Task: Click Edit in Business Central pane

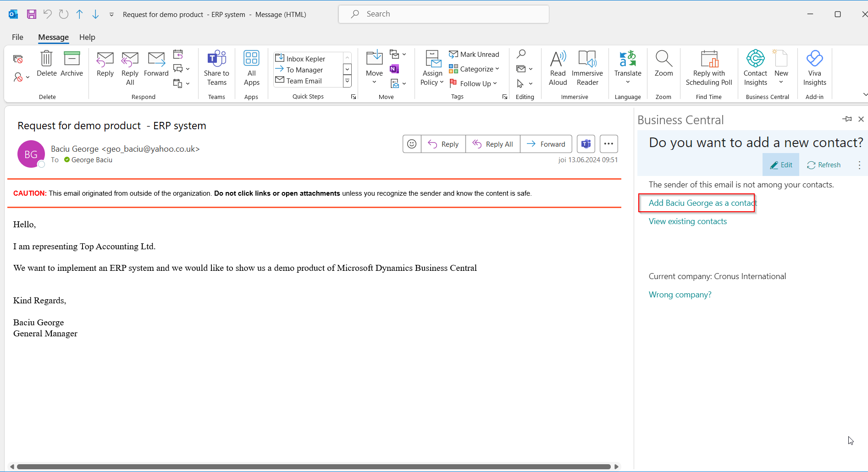Action: 781,165
